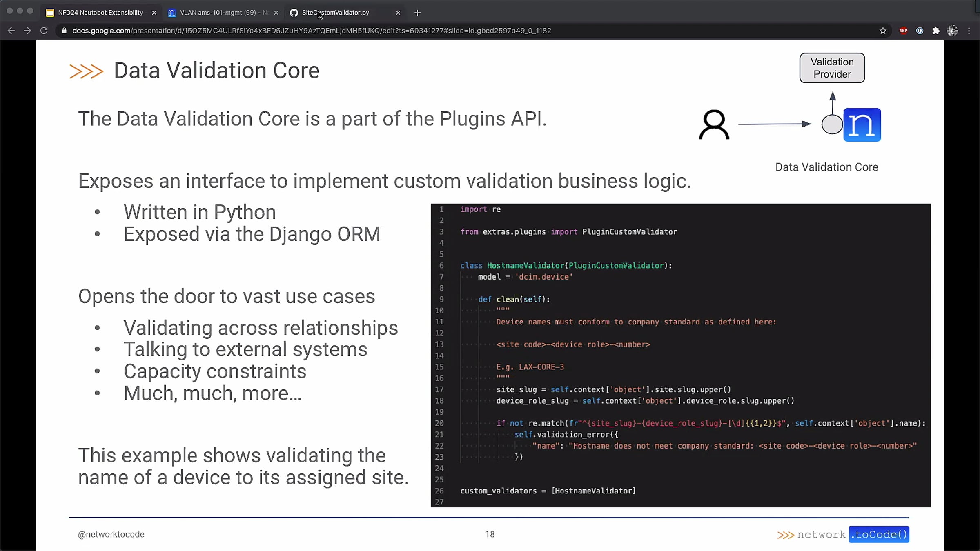
Task: Open the 1Password extension icon
Action: click(920, 31)
